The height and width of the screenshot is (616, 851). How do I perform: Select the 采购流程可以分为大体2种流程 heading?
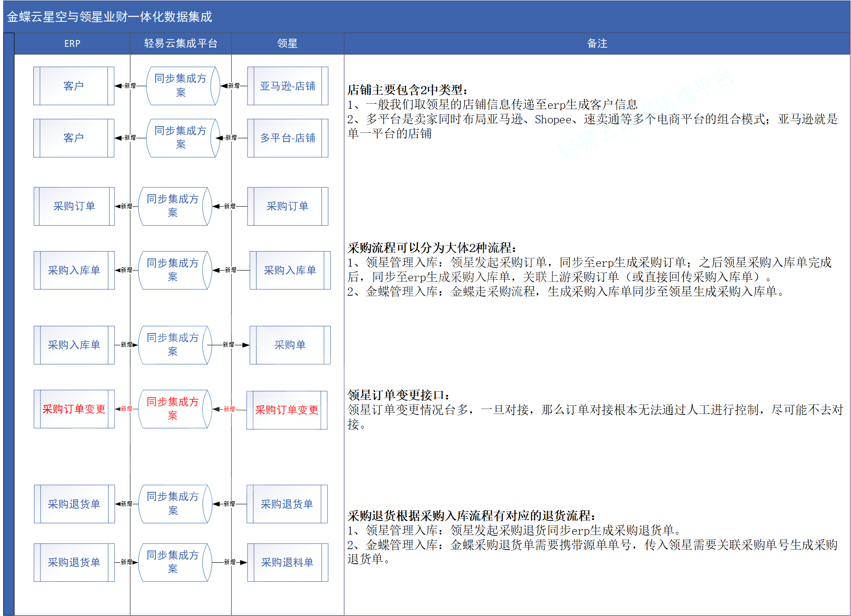(432, 248)
